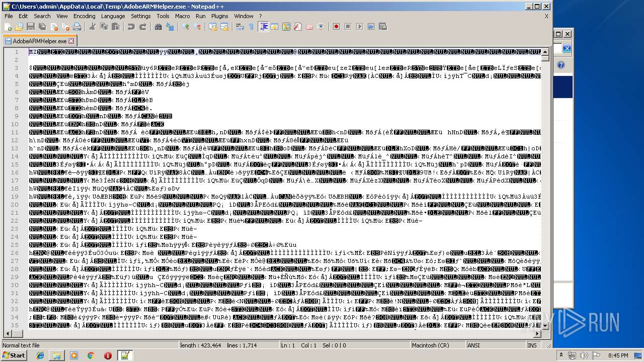
Task: Click the Close document toolbar icon
Action: click(53, 27)
